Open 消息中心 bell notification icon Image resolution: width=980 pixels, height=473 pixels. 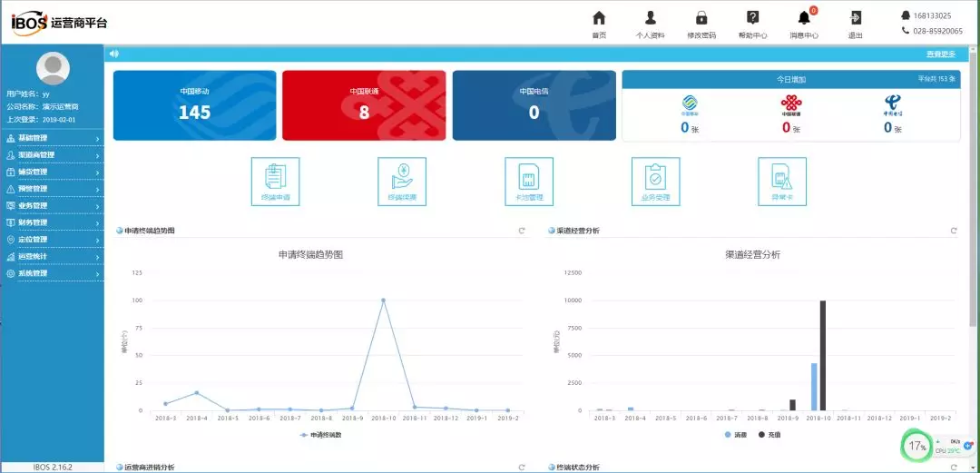coord(804,25)
